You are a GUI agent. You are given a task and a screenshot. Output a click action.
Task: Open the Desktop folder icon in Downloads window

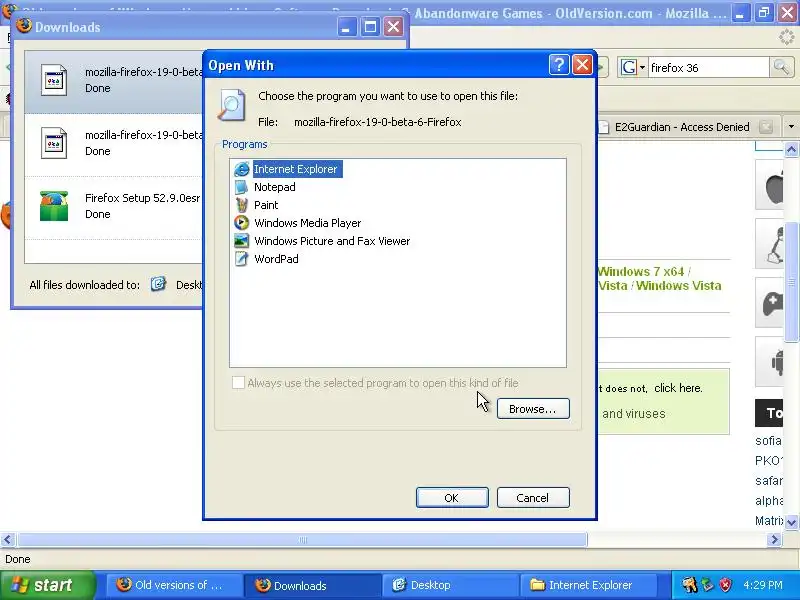[x=159, y=284]
